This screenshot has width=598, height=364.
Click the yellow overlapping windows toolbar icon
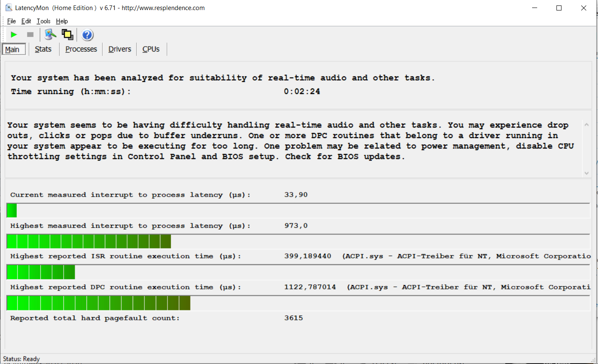(x=67, y=34)
